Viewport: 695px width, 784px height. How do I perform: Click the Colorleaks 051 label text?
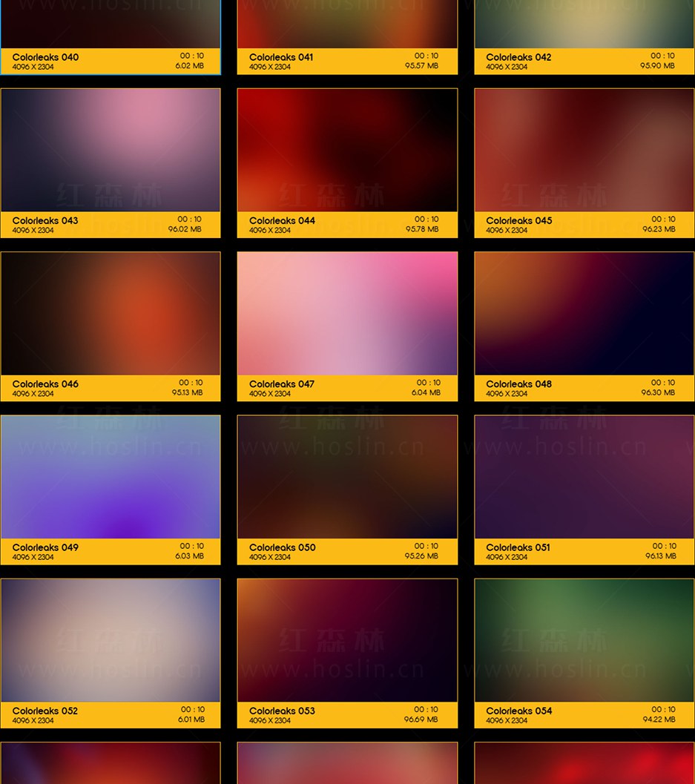518,547
